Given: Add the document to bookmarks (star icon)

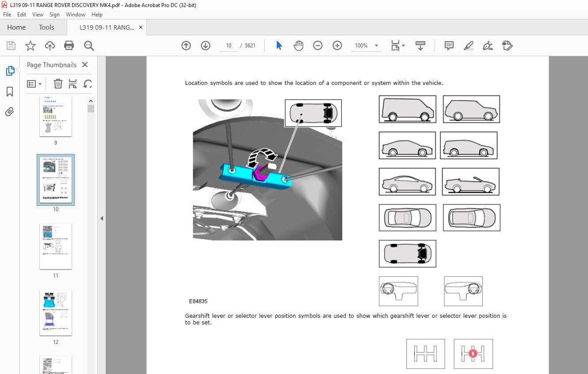Looking at the screenshot, I should [31, 46].
